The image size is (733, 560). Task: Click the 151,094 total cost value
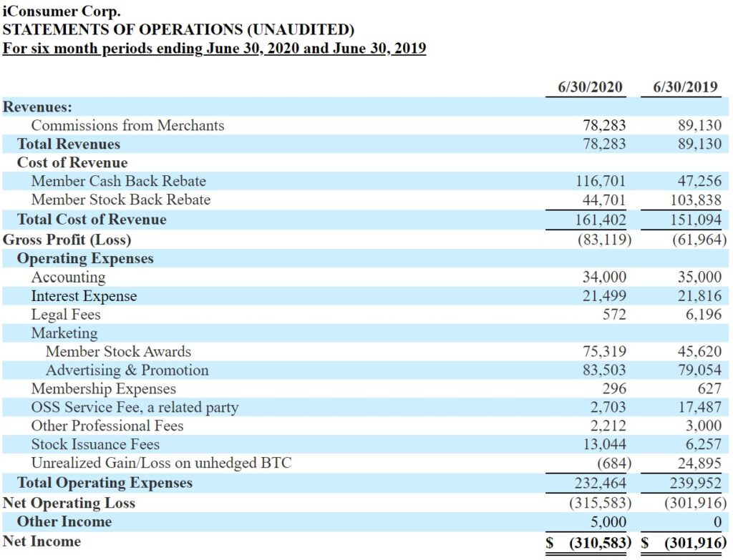click(x=696, y=220)
